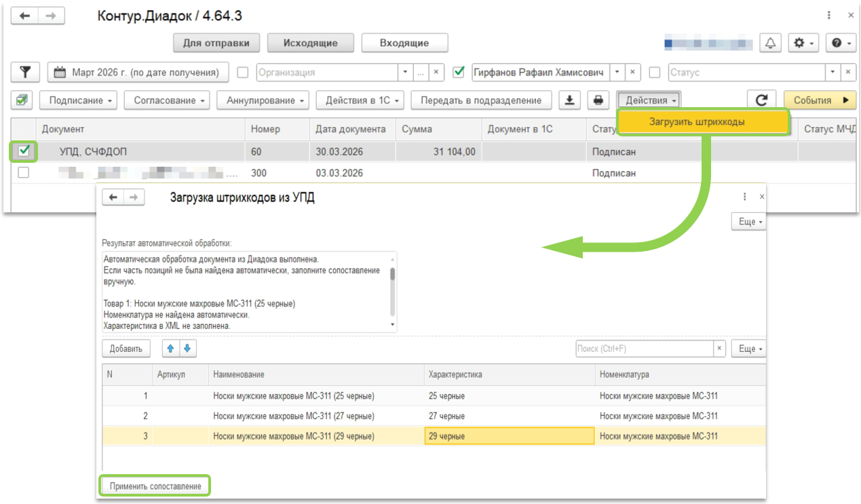The width and height of the screenshot is (861, 504).
Task: Enable the Статус filter checkbox
Action: pos(655,72)
